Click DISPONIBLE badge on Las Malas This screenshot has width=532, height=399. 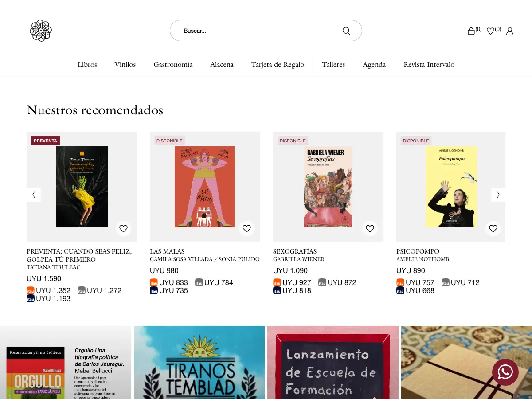click(169, 141)
